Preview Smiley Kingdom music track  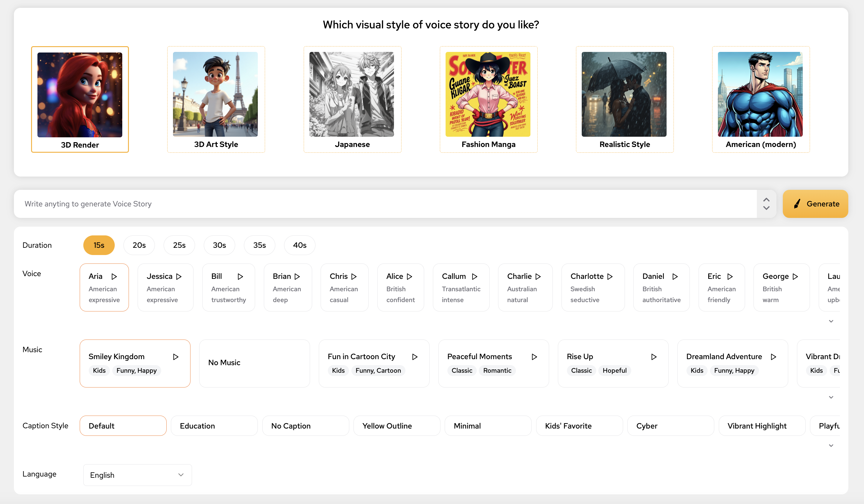coord(175,356)
